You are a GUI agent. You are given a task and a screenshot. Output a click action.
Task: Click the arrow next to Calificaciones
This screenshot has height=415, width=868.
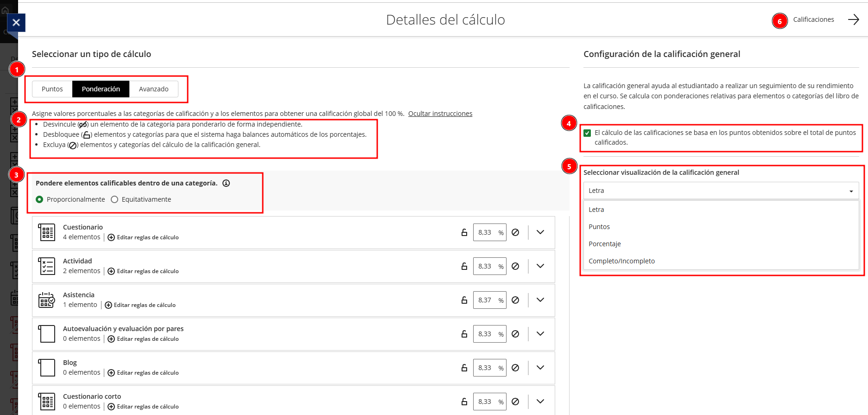click(853, 19)
